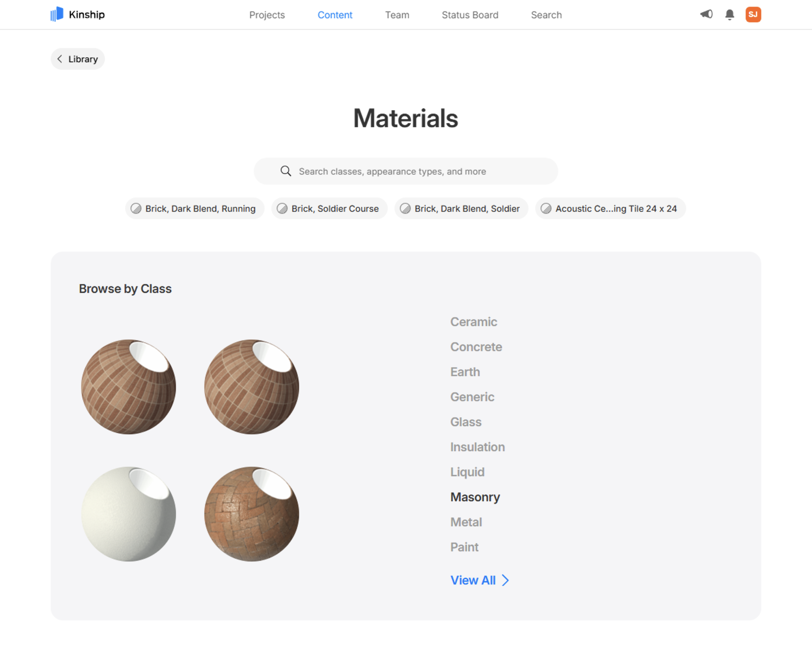
Task: Go back using the Library button
Action: (78, 59)
